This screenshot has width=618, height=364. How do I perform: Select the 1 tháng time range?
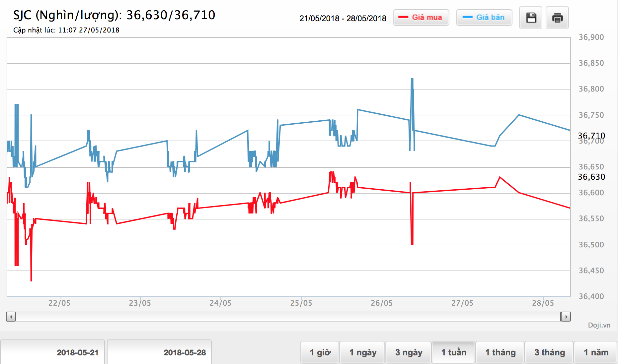point(500,352)
